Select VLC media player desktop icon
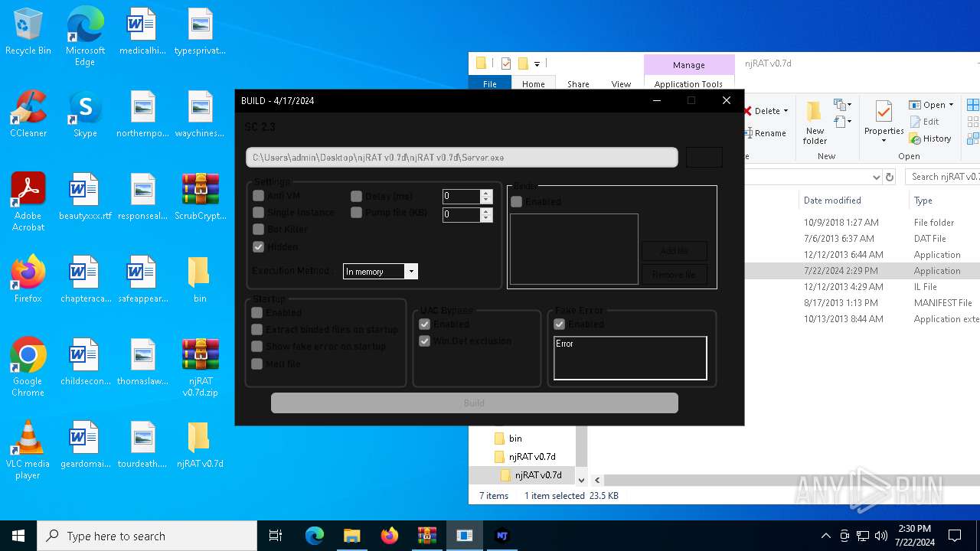Viewport: 980px width, 551px height. tap(28, 450)
